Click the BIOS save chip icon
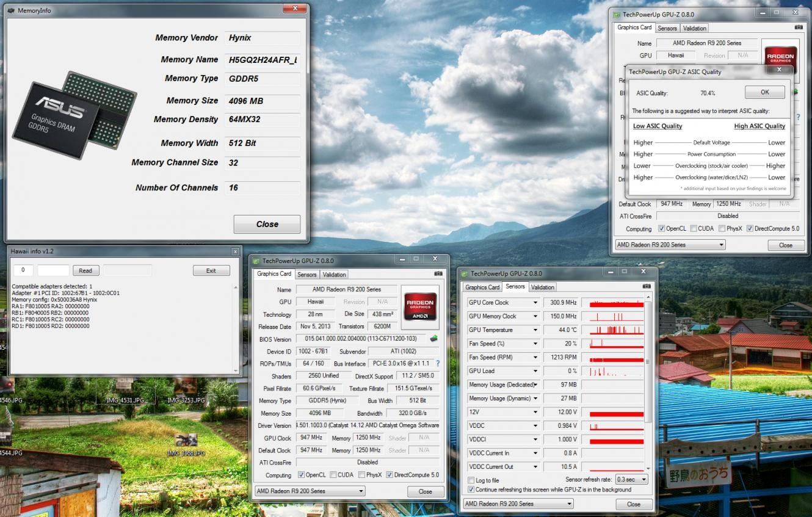 coord(434,339)
